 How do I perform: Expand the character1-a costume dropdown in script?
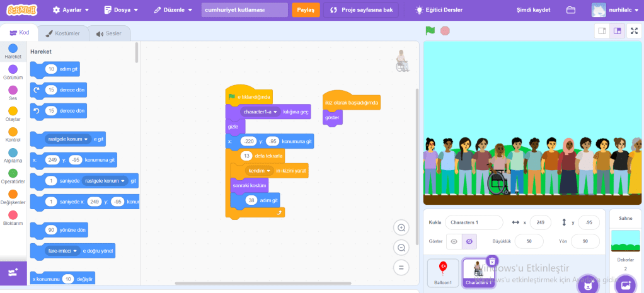point(275,112)
